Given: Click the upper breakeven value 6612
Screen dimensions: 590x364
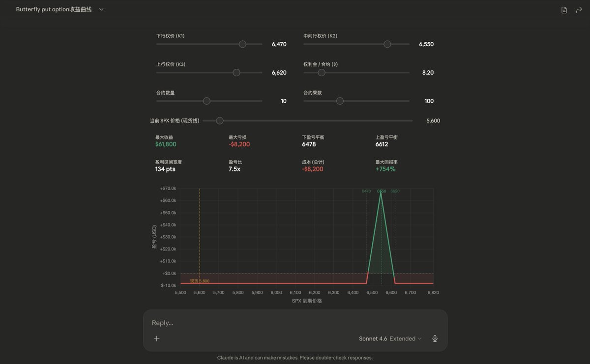Looking at the screenshot, I should [382, 144].
